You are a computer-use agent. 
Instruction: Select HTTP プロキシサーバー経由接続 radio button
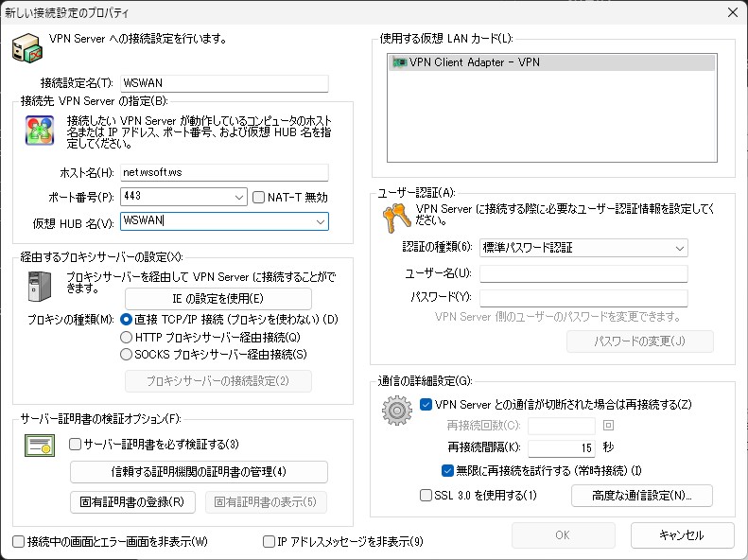point(126,338)
